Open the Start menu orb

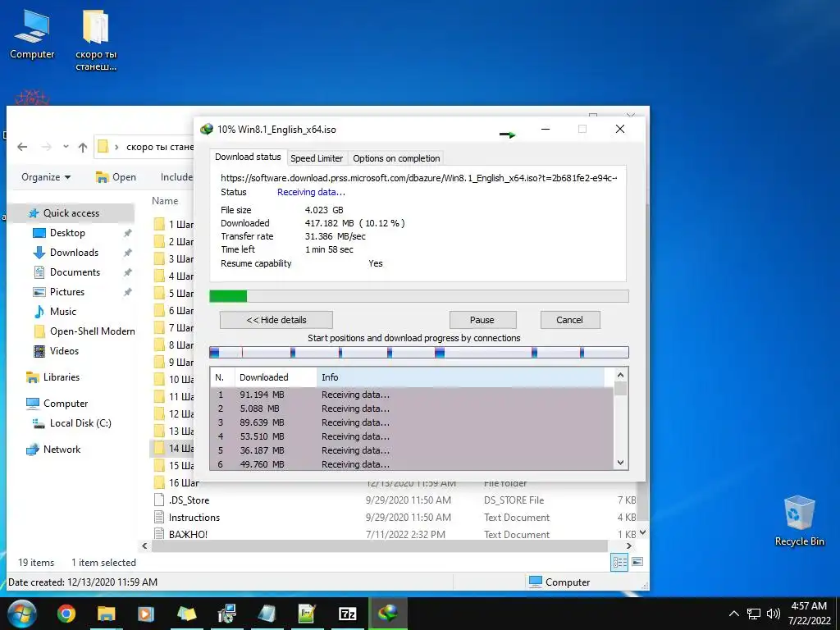(21, 614)
